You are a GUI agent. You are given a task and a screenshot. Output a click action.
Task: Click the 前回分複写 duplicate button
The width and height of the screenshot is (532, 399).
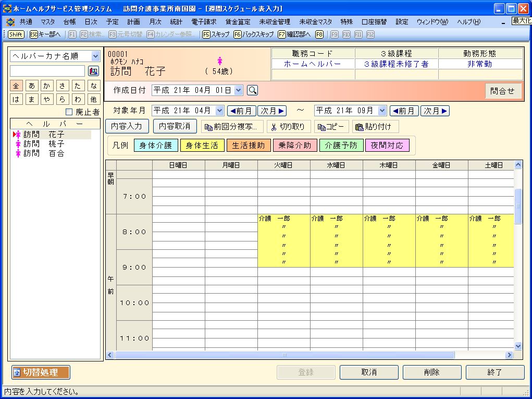(x=232, y=127)
